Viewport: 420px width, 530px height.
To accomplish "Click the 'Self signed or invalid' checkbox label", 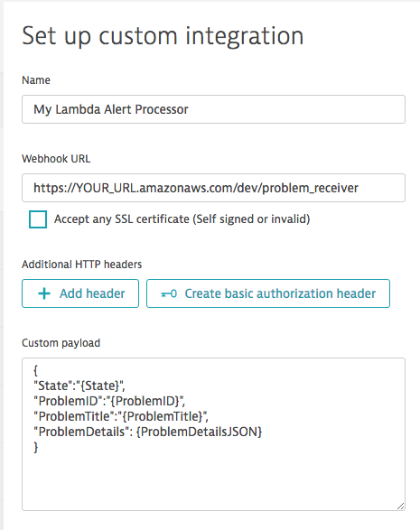I will (x=182, y=219).
